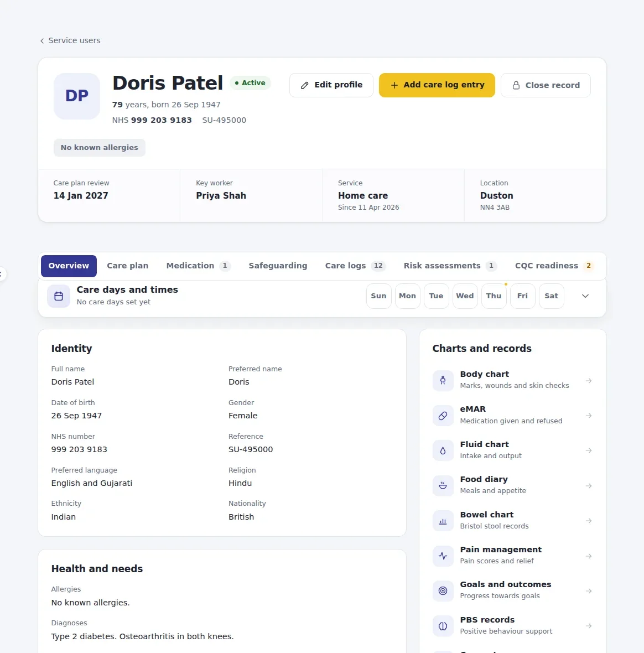Click the Body chart person icon
The height and width of the screenshot is (653, 644).
[443, 380]
